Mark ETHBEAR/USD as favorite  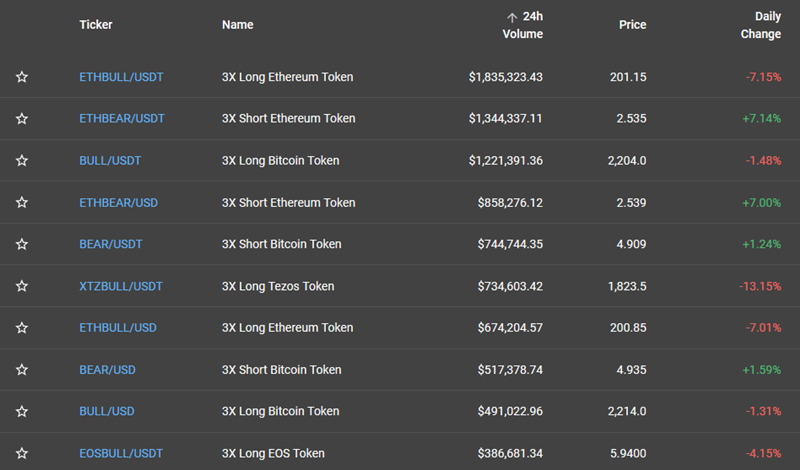tap(21, 203)
